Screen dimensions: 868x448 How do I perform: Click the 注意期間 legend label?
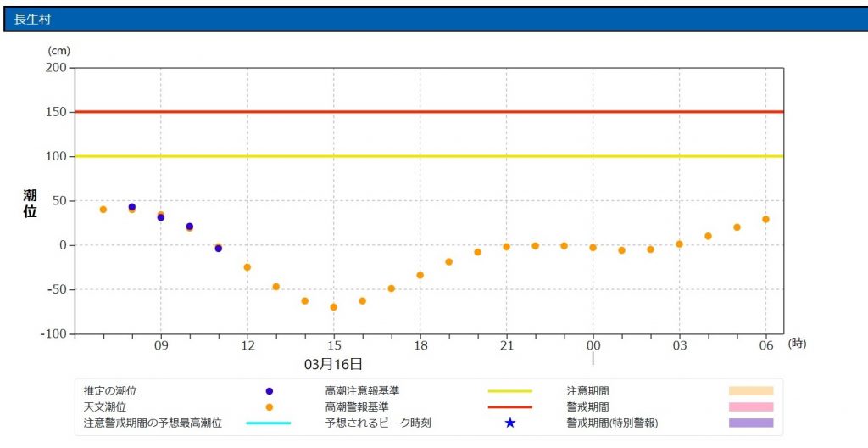point(587,391)
